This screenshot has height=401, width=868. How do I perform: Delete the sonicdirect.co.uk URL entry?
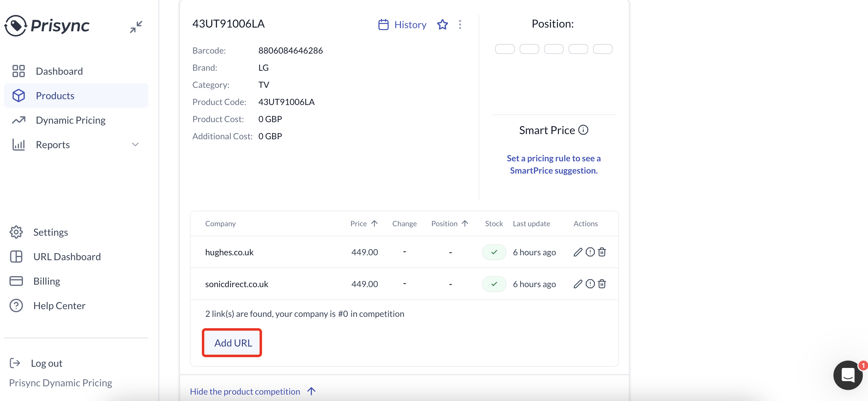(602, 284)
